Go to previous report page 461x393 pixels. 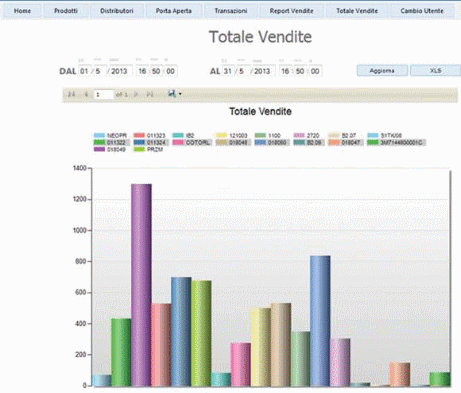click(86, 95)
